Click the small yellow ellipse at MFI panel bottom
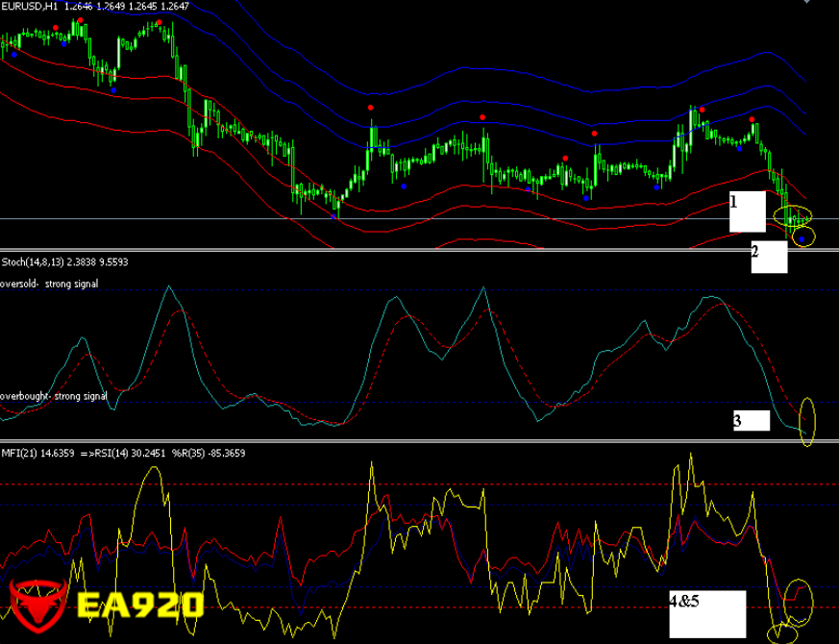Image resolution: width=839 pixels, height=644 pixels. [x=784, y=634]
